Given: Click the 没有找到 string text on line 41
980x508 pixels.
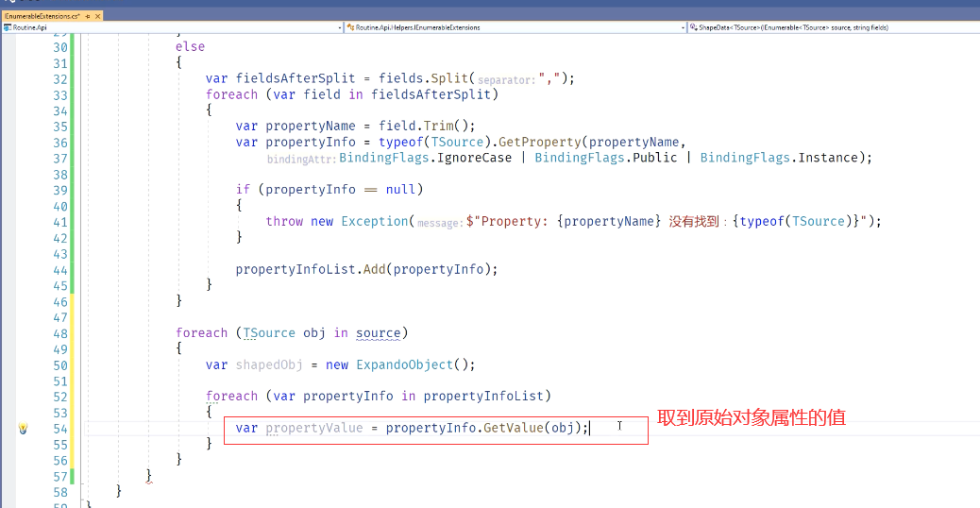Looking at the screenshot, I should [x=694, y=221].
